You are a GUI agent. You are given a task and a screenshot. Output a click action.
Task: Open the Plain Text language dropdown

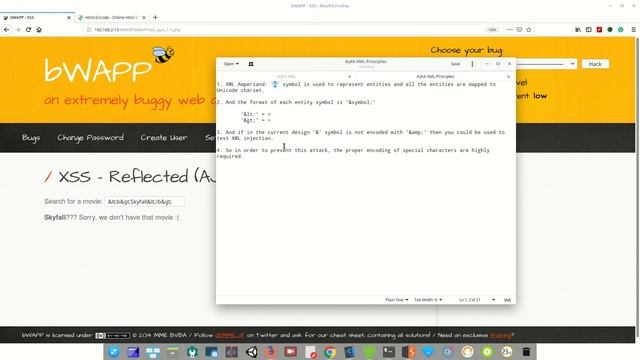396,300
